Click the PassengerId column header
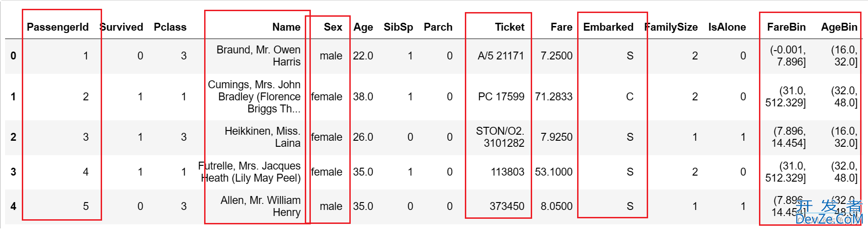 58,27
